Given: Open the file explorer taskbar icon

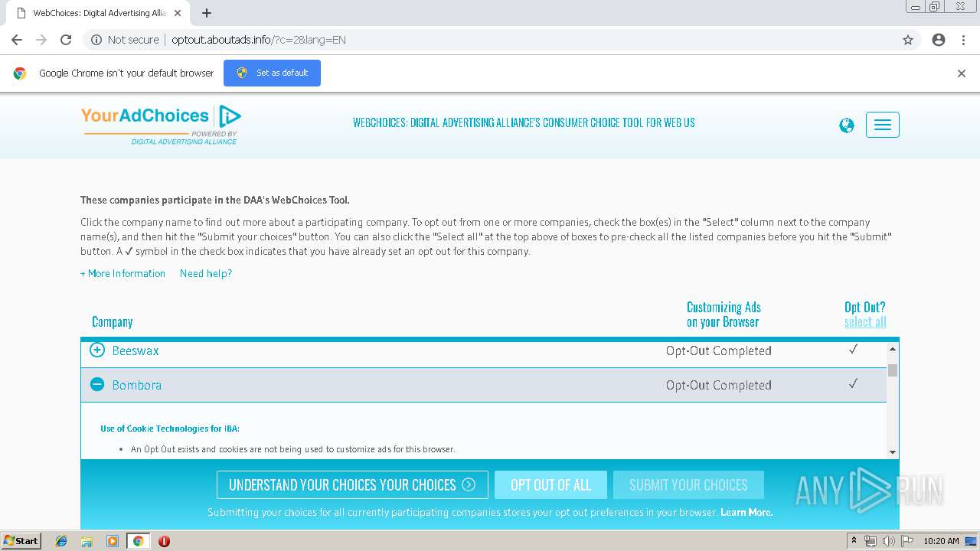Looking at the screenshot, I should (x=87, y=541).
